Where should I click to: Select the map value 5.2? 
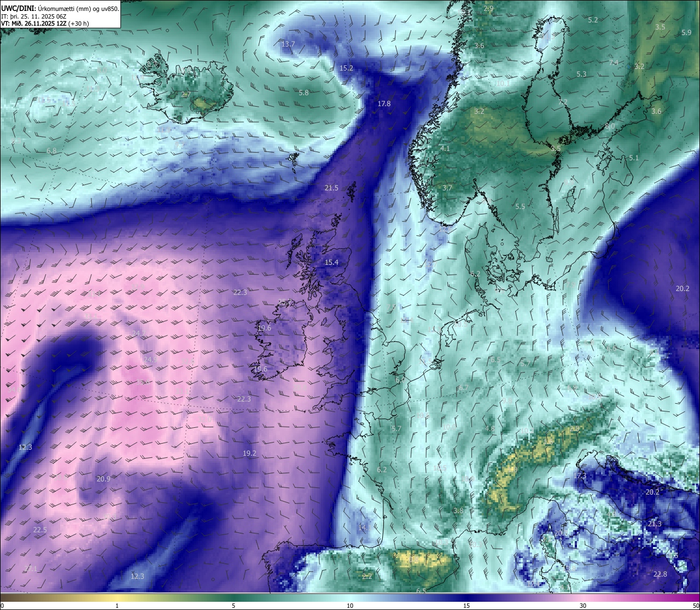coord(593,20)
